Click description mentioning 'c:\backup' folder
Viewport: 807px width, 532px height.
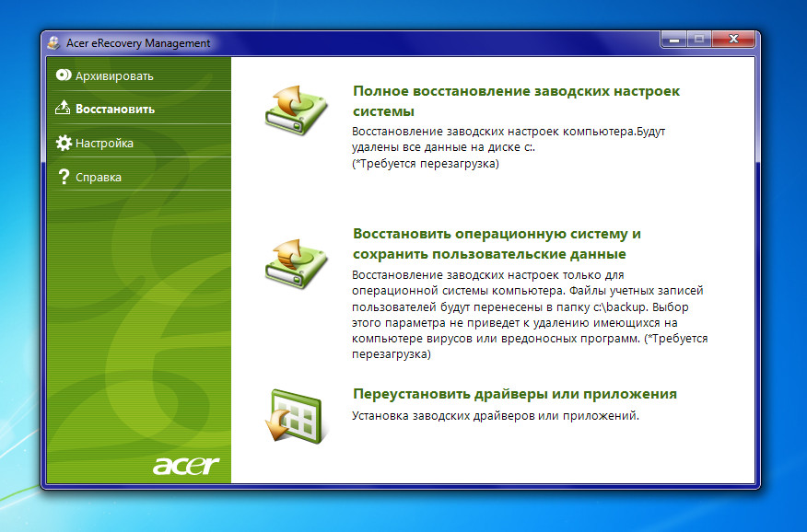[x=530, y=315]
